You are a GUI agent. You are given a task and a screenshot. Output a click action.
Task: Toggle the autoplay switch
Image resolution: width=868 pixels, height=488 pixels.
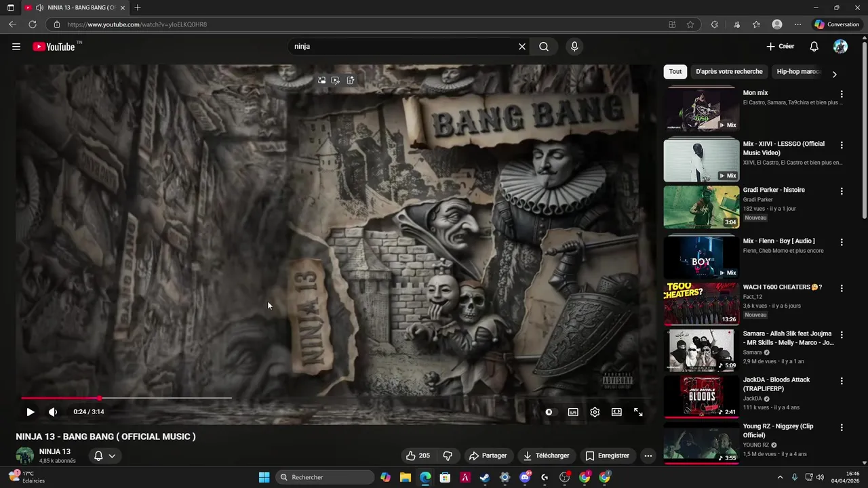(549, 412)
